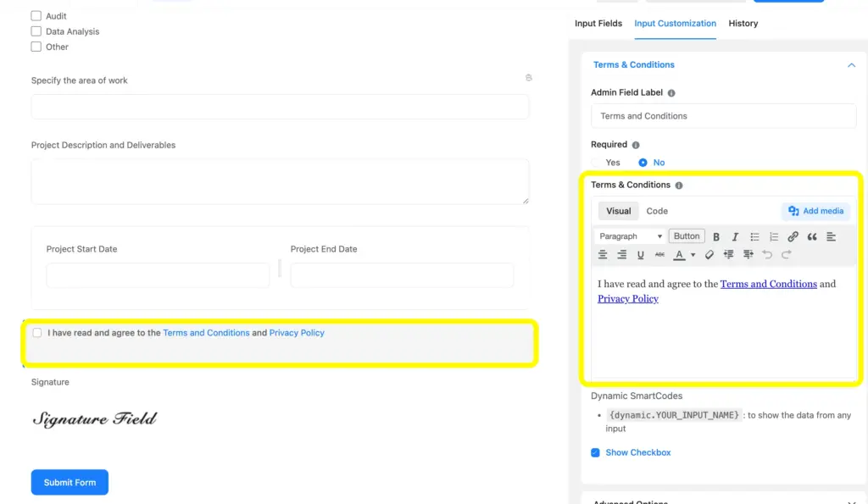Click the Terms & Conditions info icon

679,186
